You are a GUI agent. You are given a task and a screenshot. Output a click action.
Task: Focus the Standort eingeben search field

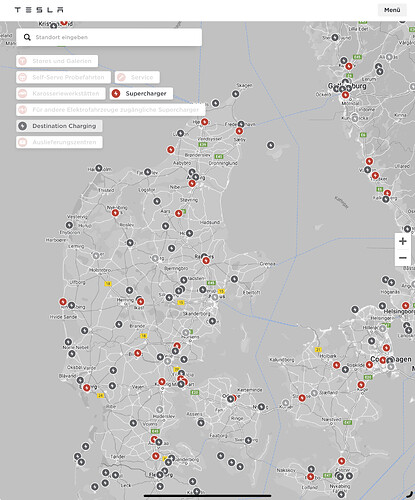pyautogui.click(x=109, y=37)
